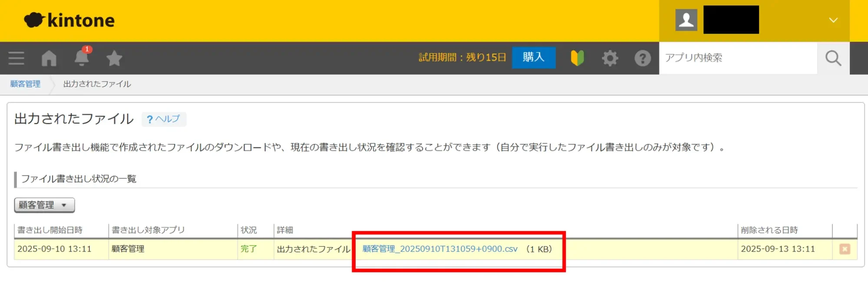The width and height of the screenshot is (868, 305).
Task: Download the 顧客管理 CSV file link
Action: tap(439, 249)
